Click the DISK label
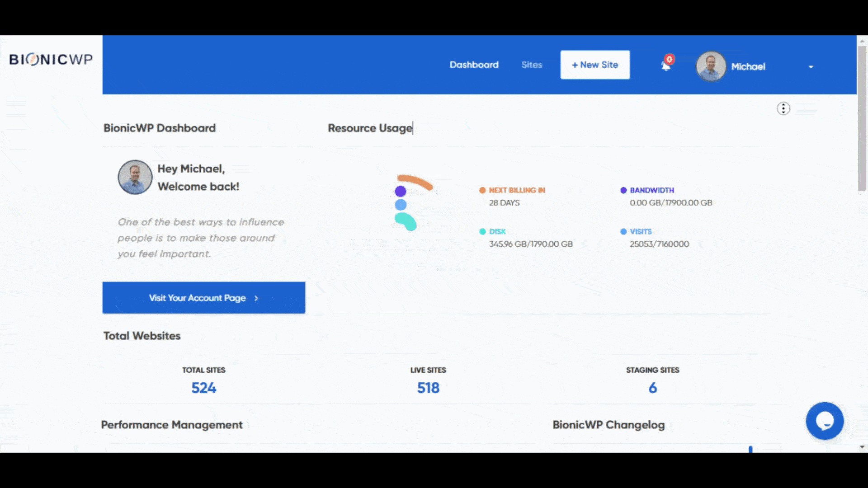 click(497, 231)
